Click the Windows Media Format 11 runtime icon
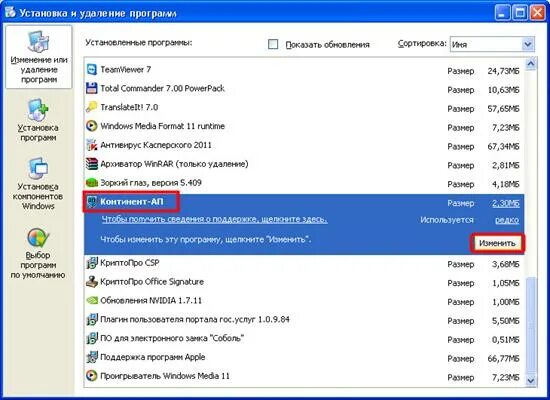 coord(92,126)
